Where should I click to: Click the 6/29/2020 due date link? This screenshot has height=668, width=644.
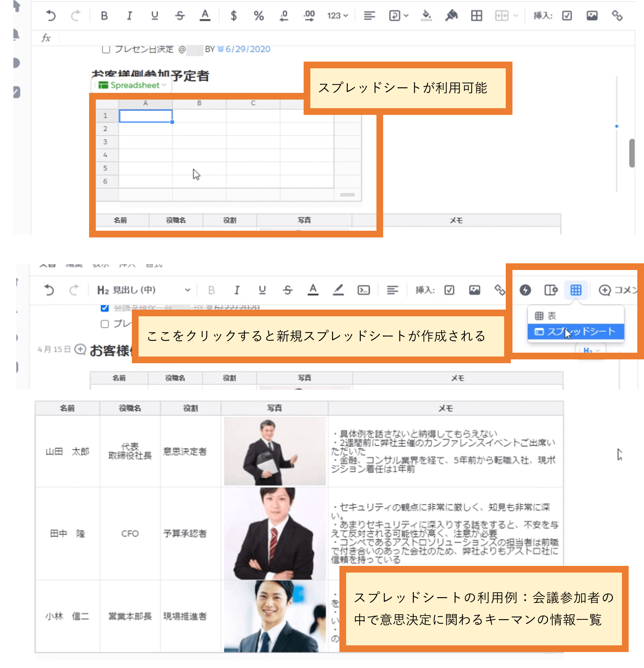247,49
